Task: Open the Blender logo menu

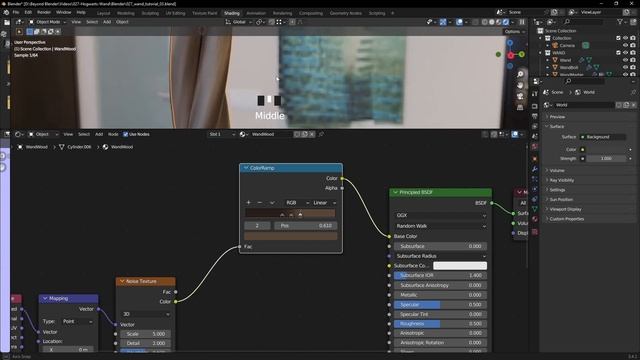Action: (x=6, y=13)
